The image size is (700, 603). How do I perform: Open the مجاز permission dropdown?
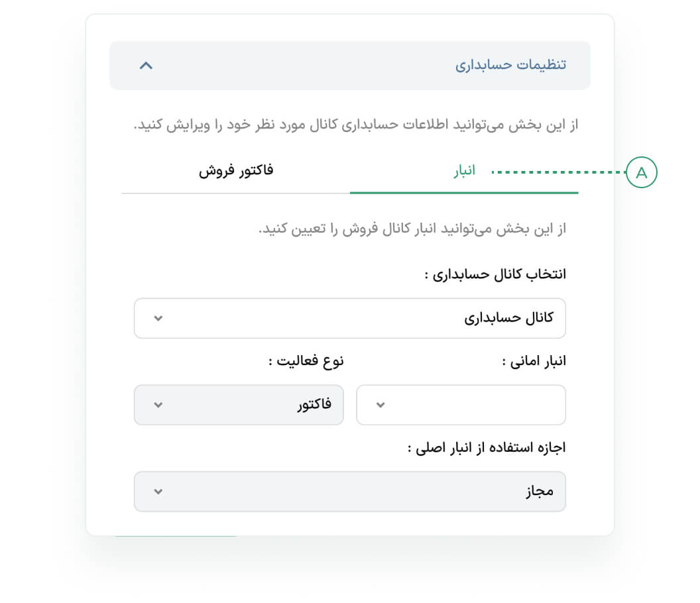click(x=350, y=492)
